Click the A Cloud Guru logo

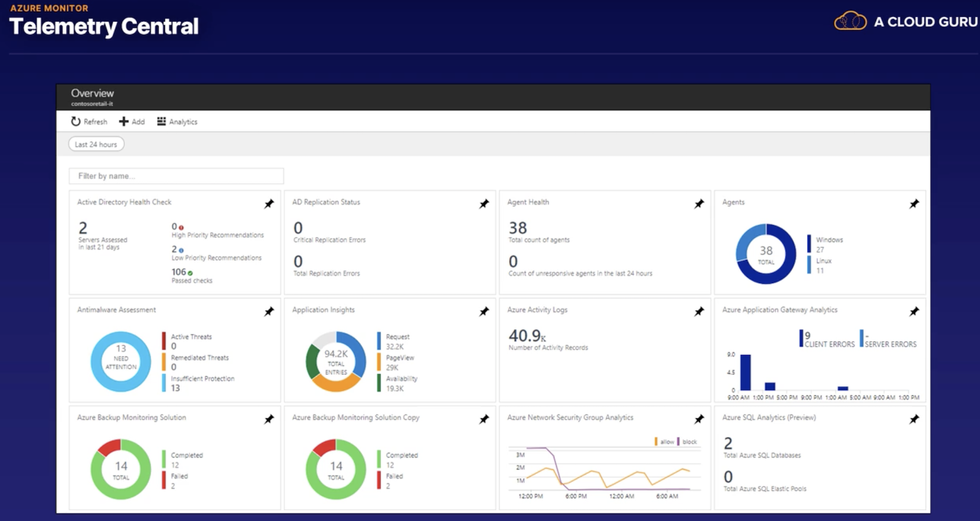[x=906, y=21]
